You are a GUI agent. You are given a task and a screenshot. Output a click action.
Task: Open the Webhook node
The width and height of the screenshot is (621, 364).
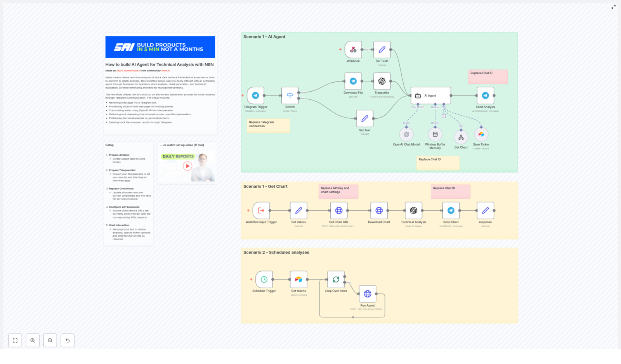[x=353, y=50]
